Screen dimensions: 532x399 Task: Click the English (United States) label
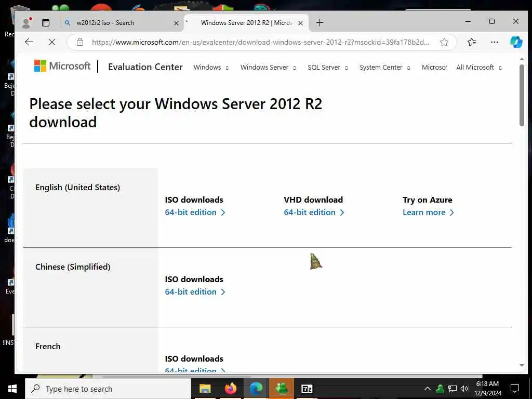point(78,187)
